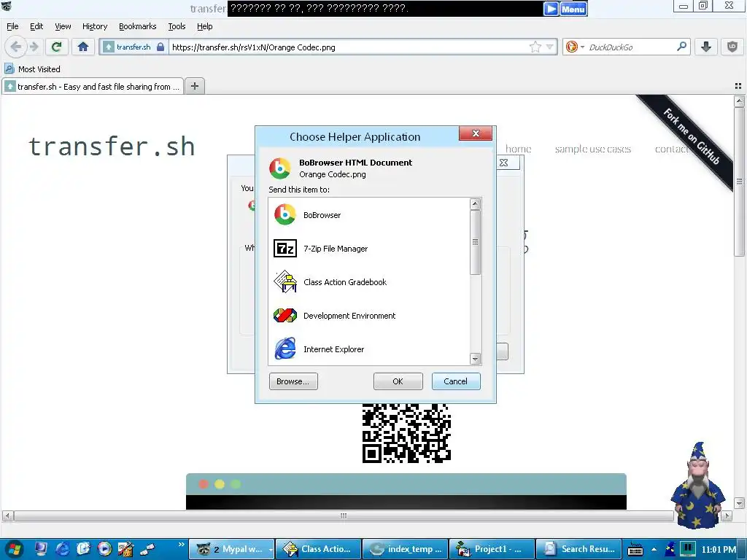Pick Class Action Gradebook as helper
Viewport: 747px width, 560px height.
(369, 282)
